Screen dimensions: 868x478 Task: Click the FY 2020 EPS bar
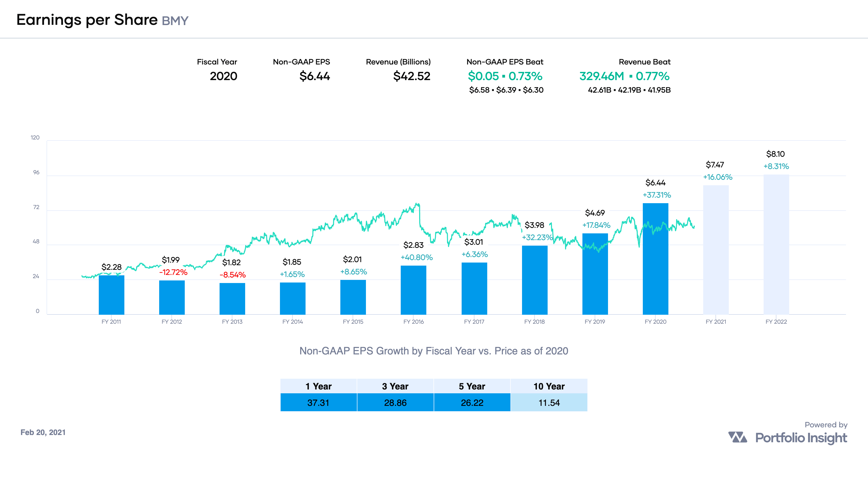(x=655, y=259)
